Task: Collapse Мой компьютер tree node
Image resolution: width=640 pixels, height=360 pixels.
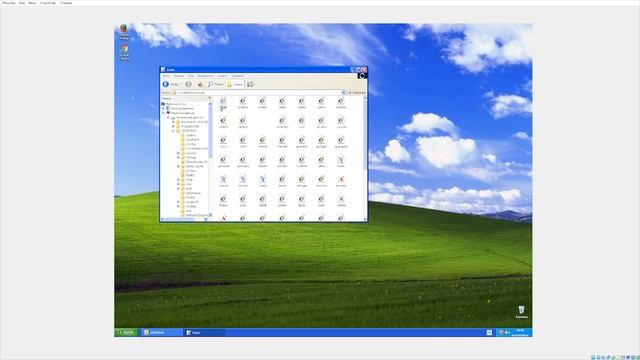Action: pos(164,113)
